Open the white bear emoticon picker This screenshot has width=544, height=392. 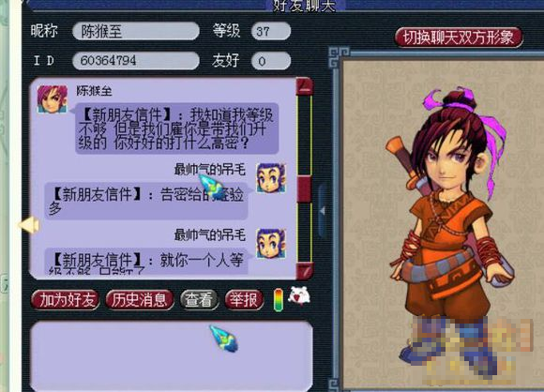(299, 295)
